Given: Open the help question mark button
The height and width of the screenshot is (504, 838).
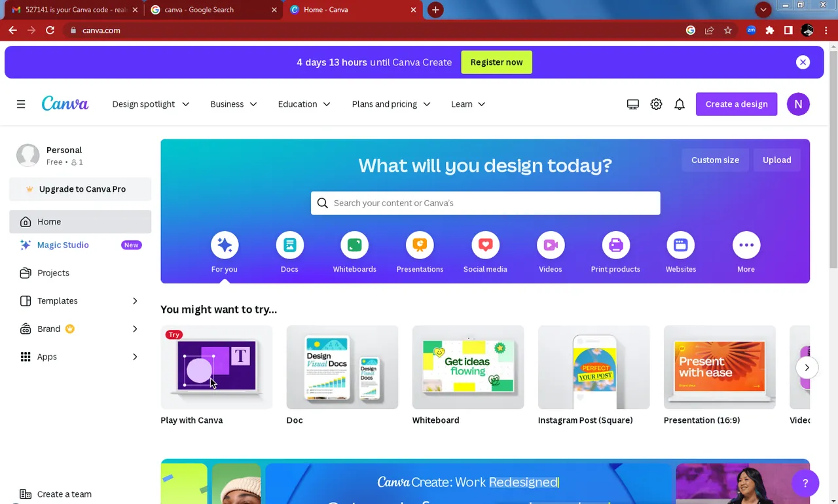Looking at the screenshot, I should point(805,484).
